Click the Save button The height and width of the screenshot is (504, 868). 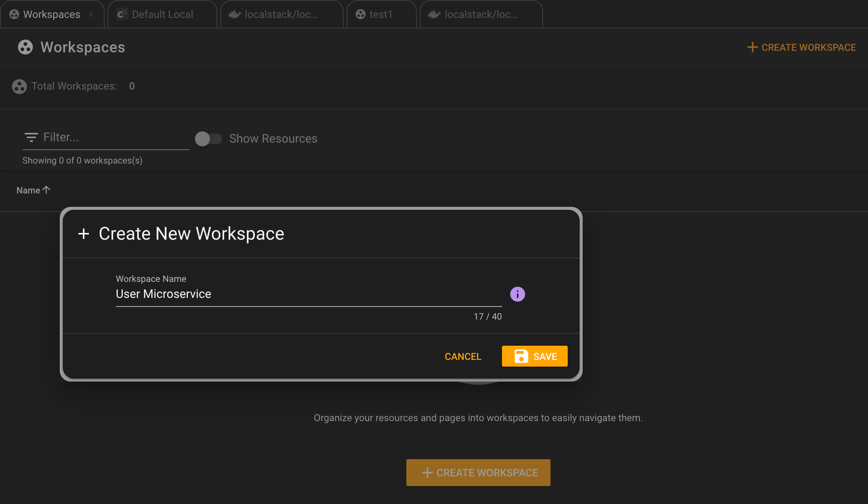tap(534, 356)
